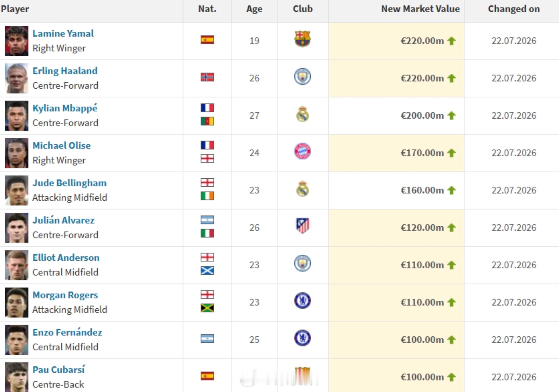Click the green up arrow next to Bellingham's €160.00m
The image size is (559, 392).
click(x=451, y=190)
